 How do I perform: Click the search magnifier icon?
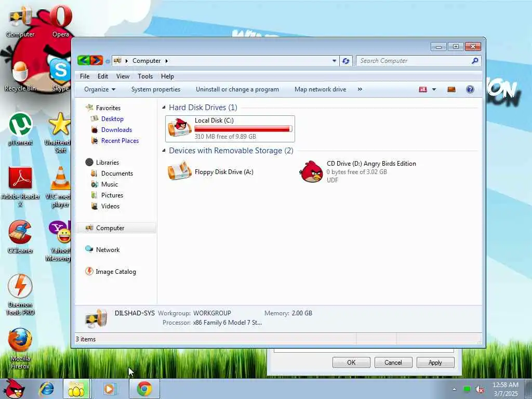point(475,61)
